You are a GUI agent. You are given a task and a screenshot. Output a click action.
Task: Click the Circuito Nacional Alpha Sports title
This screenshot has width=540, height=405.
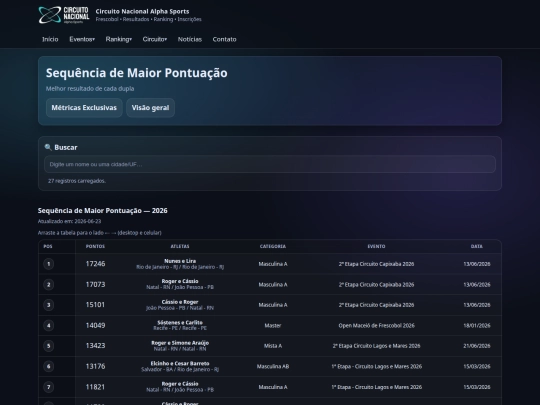point(142,11)
